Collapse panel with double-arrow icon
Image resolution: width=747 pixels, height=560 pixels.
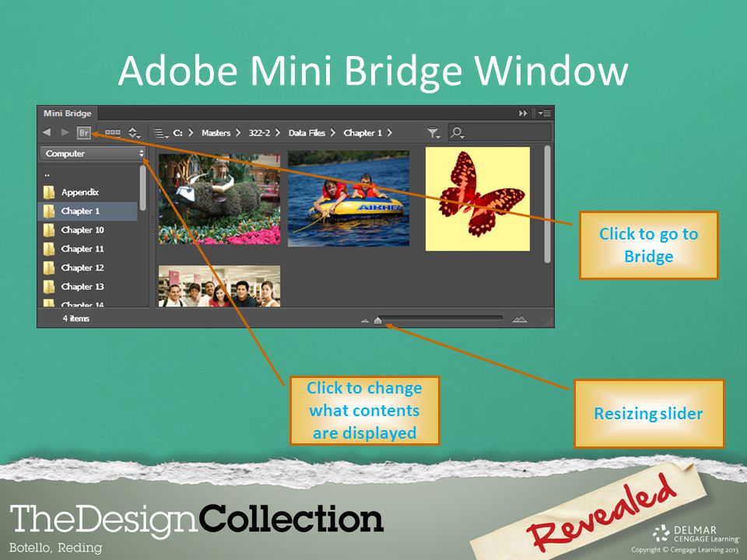523,114
